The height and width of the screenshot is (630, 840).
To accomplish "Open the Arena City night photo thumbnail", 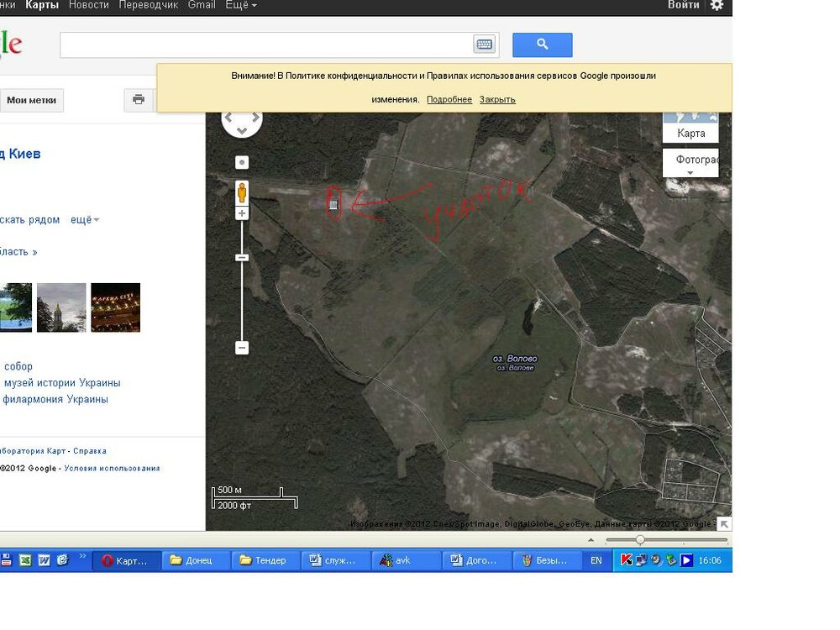I will click(115, 307).
